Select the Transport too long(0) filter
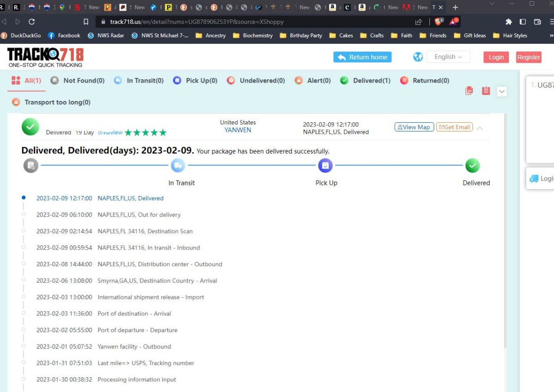554x392 pixels. (51, 102)
